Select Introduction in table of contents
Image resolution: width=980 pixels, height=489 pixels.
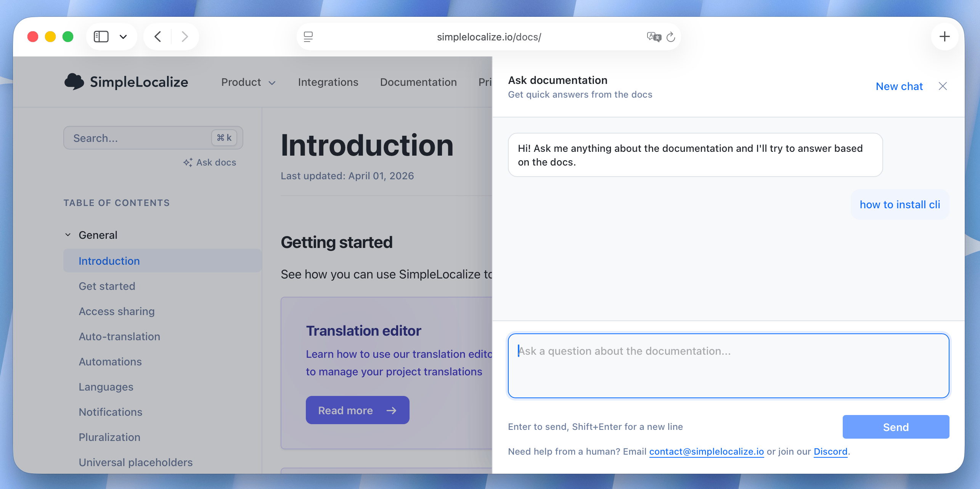click(x=162, y=261)
